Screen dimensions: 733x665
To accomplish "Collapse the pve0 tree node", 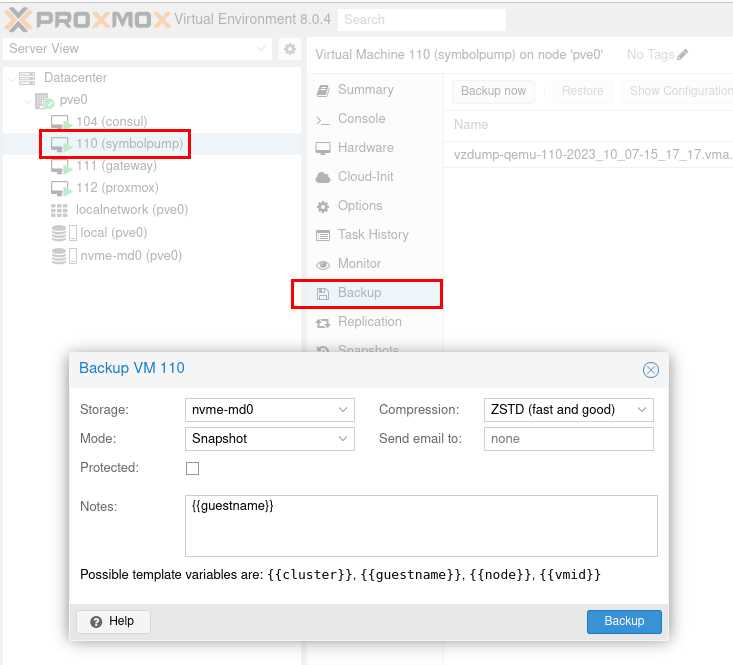I will click(x=28, y=100).
